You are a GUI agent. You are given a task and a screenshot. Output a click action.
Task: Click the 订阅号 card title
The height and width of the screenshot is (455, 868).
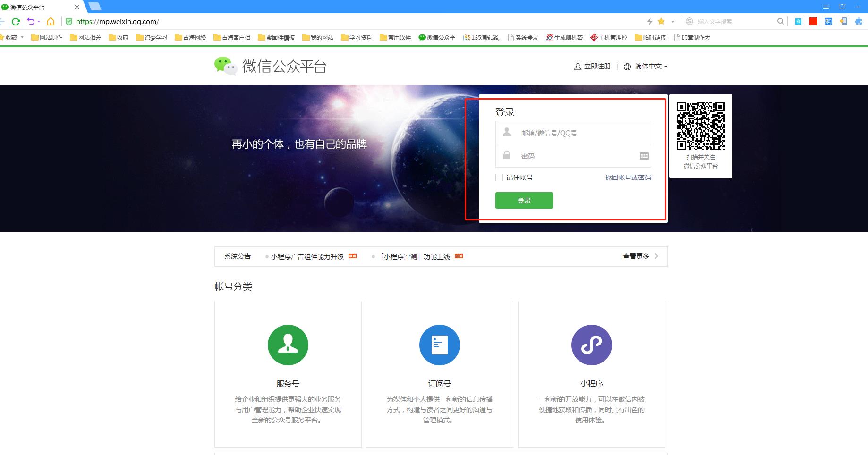coord(440,383)
